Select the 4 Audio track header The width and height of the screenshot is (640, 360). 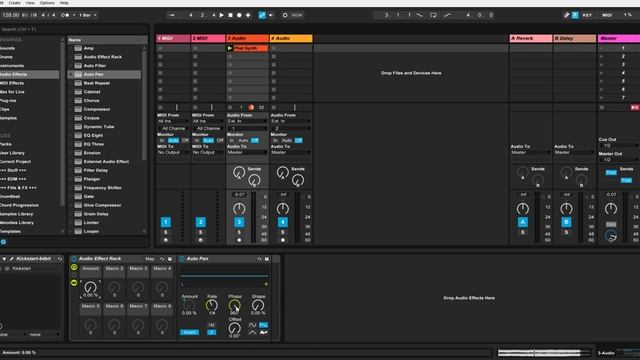pos(291,38)
